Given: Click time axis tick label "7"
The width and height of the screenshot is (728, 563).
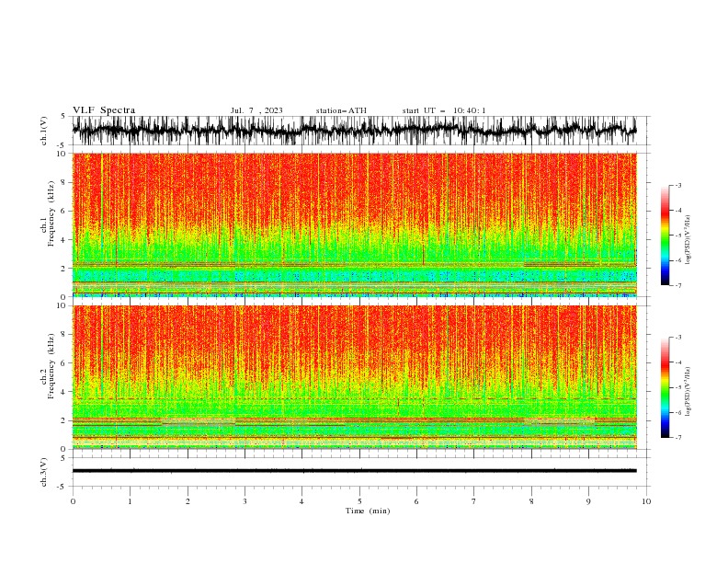Looking at the screenshot, I should [474, 501].
